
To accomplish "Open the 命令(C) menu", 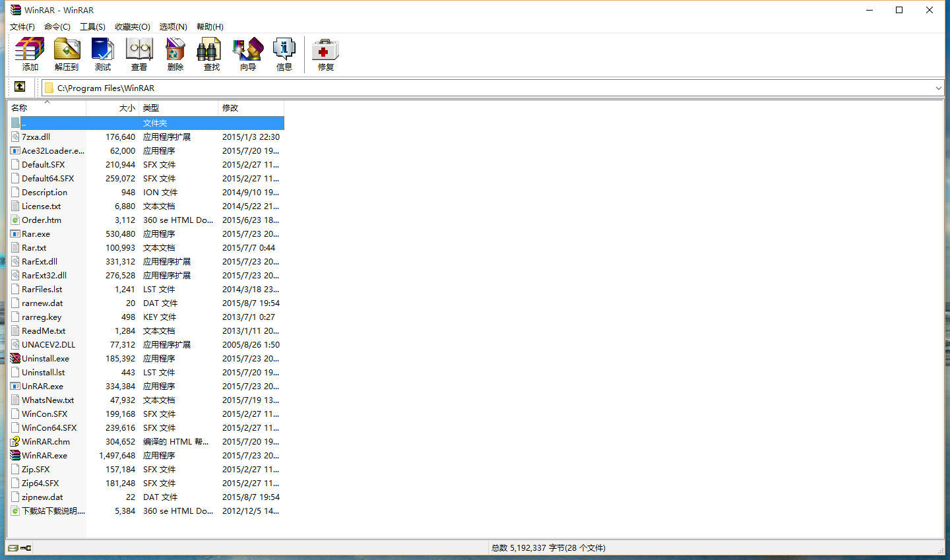I will [x=57, y=27].
